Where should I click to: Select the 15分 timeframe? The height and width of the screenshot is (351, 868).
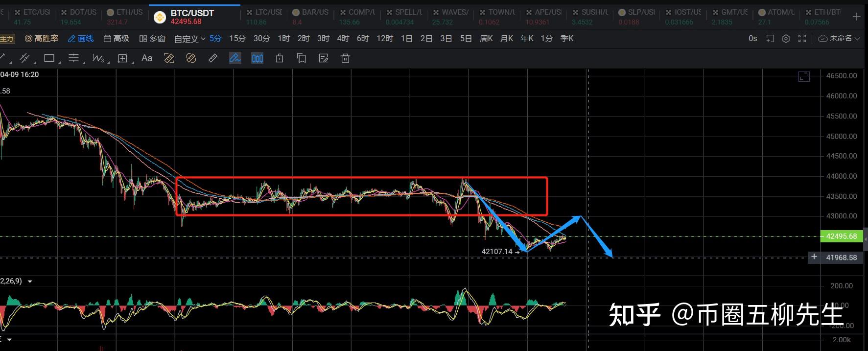(x=237, y=38)
